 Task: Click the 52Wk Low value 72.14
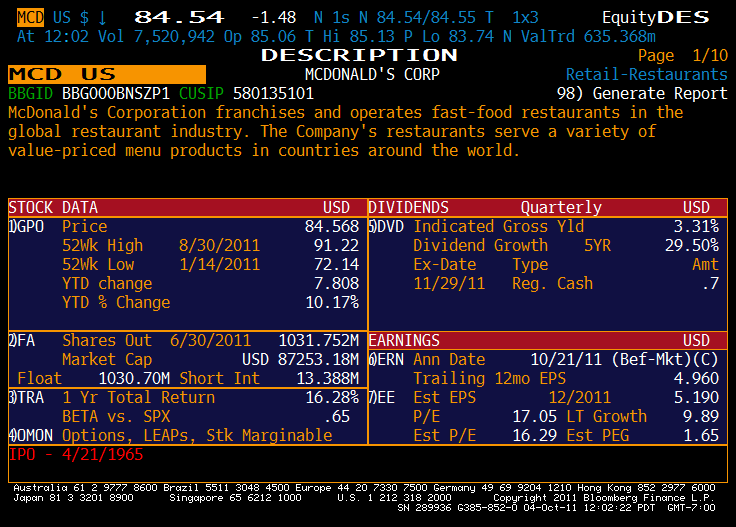pos(337,265)
